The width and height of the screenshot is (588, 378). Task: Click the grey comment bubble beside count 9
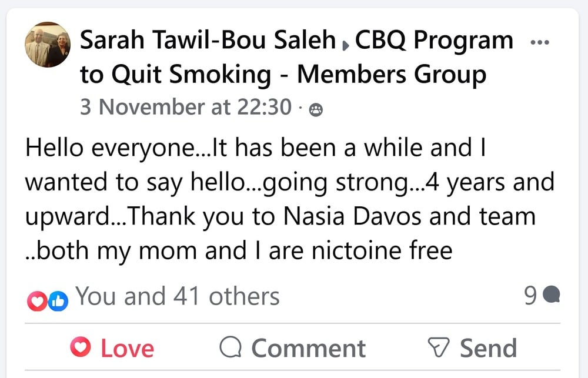coord(551,296)
